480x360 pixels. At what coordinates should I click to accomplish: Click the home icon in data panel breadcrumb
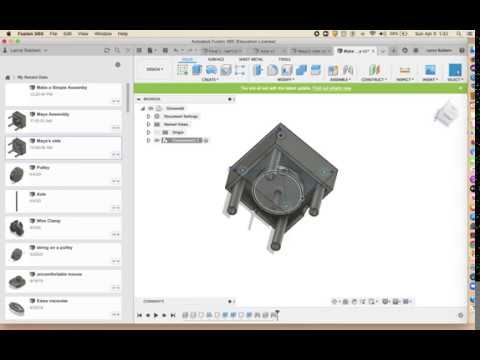coord(8,77)
